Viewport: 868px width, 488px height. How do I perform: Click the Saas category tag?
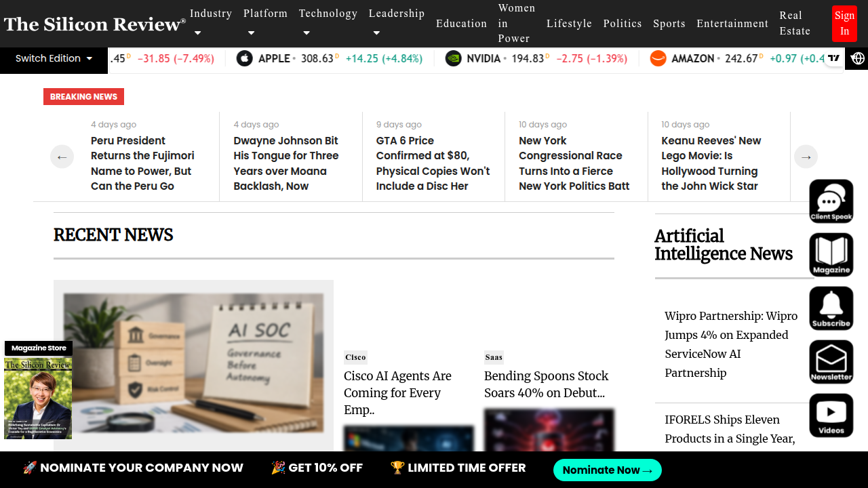494,357
